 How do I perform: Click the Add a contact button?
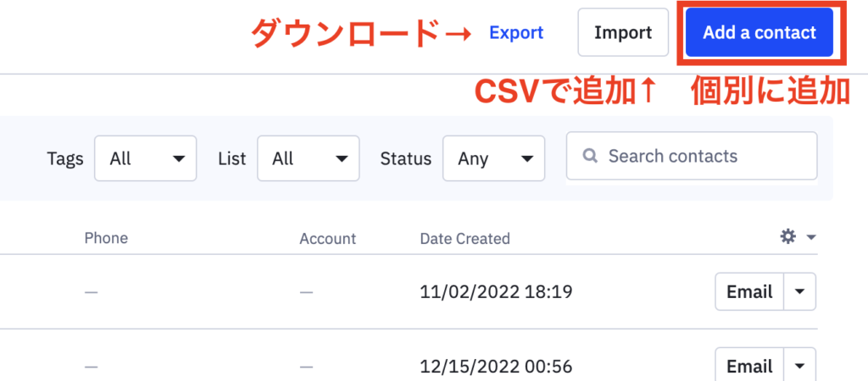(759, 32)
